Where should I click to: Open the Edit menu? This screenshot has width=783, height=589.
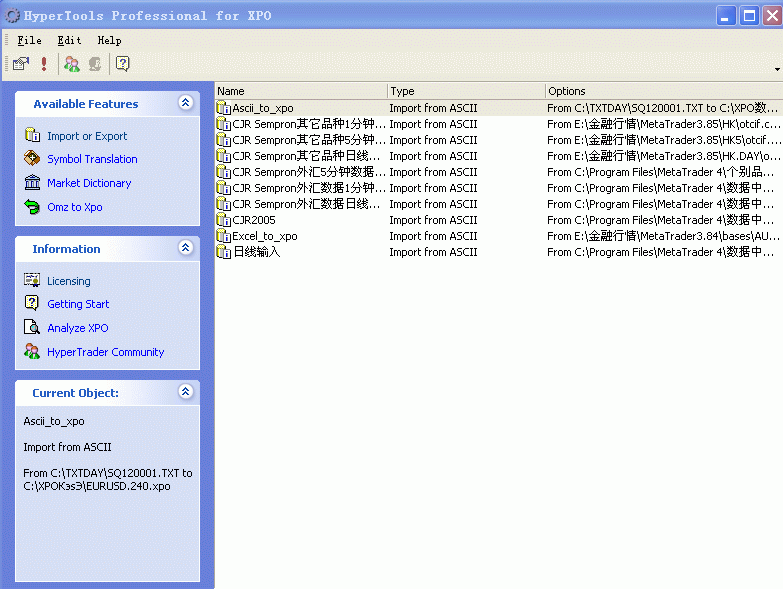point(69,40)
